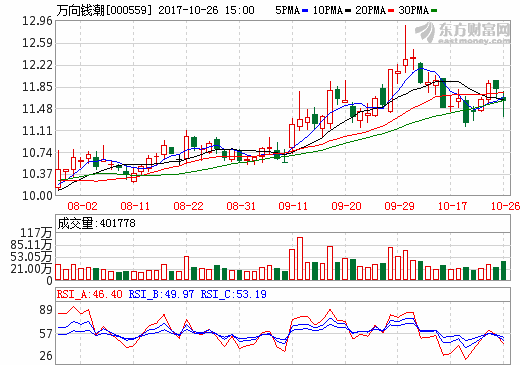Click the 21.00万 volume axis label

coord(31,269)
